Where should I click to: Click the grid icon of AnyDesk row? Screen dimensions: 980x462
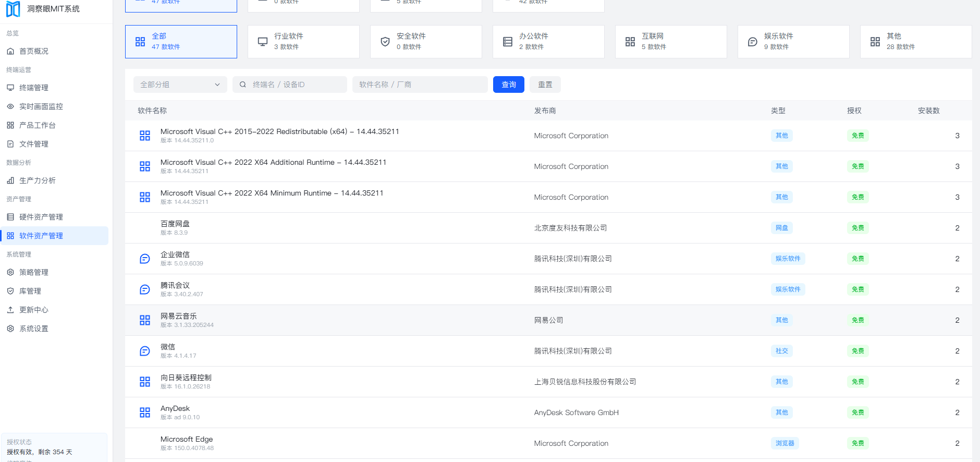[x=145, y=412]
